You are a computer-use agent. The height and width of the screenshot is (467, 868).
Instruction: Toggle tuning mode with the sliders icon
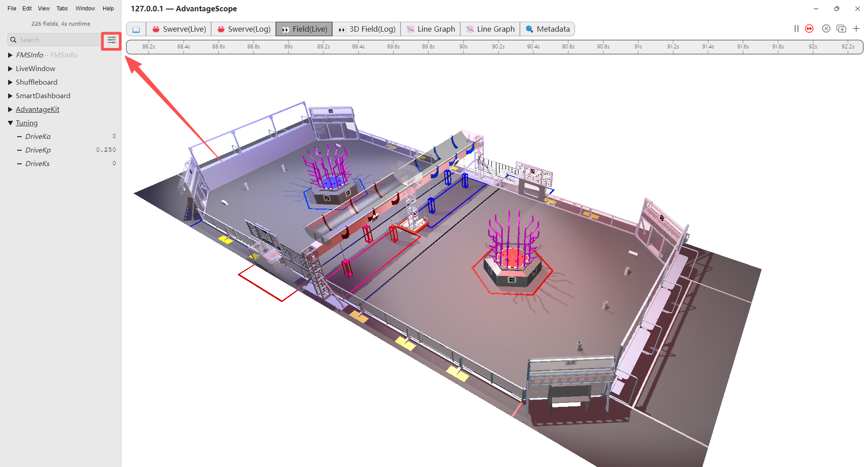111,40
